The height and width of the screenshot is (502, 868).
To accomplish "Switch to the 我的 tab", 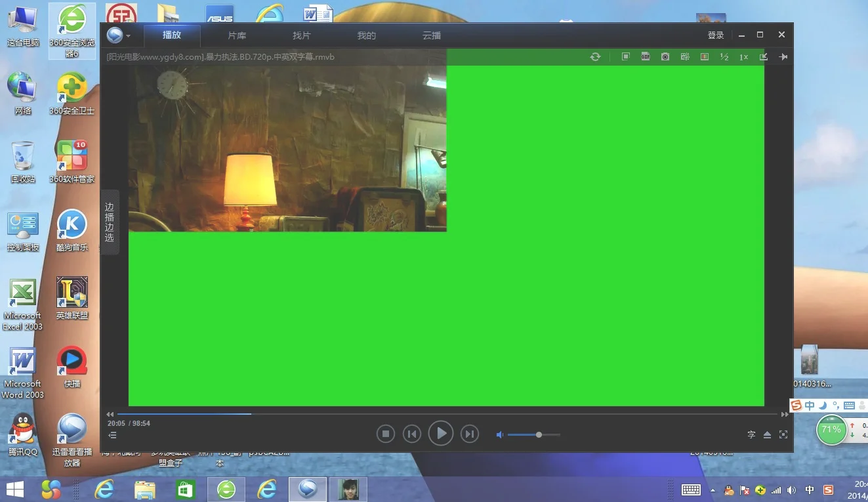I will [x=367, y=35].
